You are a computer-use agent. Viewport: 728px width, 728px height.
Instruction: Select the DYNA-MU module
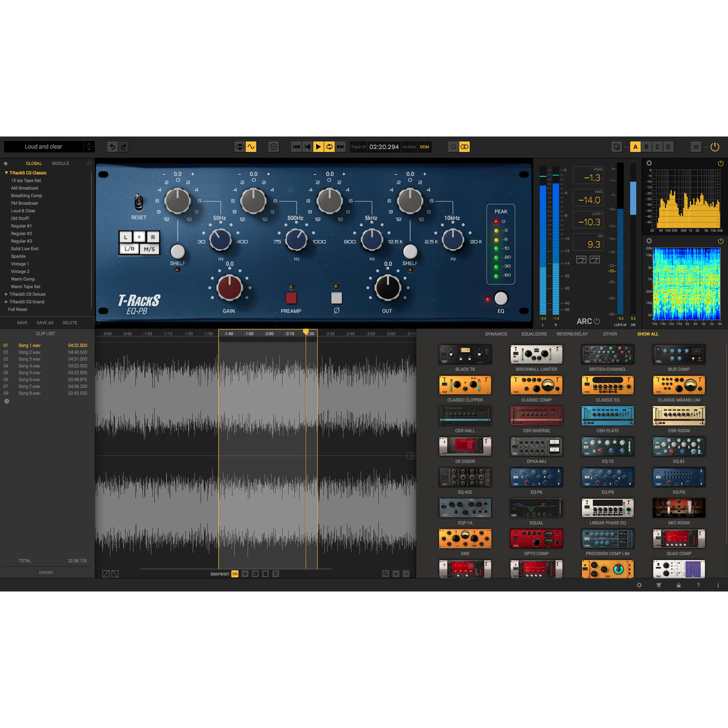(x=536, y=446)
